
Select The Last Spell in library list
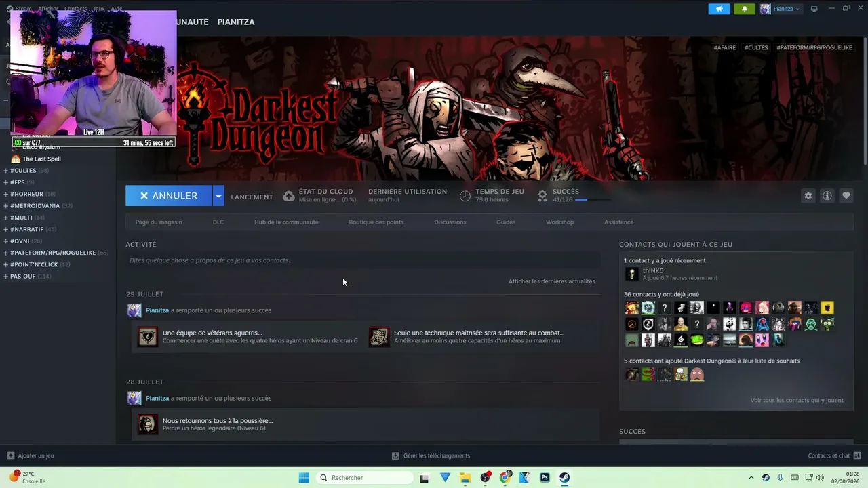point(41,159)
